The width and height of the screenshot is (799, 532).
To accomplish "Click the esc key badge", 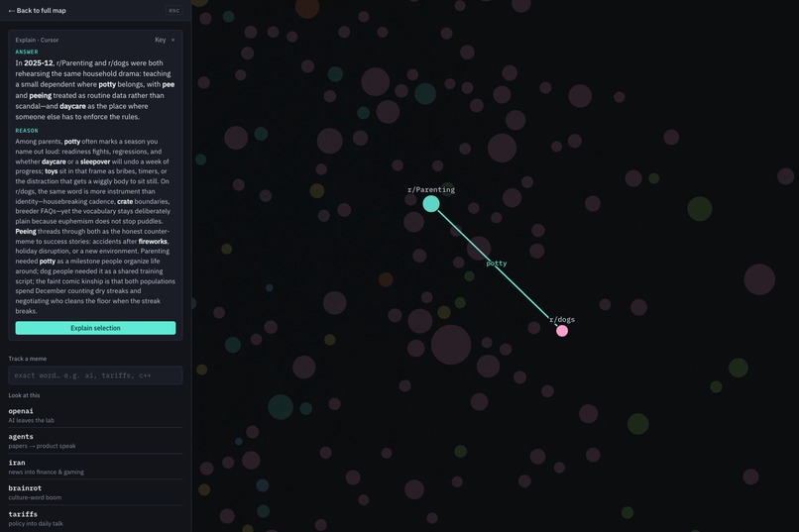I will coord(173,10).
